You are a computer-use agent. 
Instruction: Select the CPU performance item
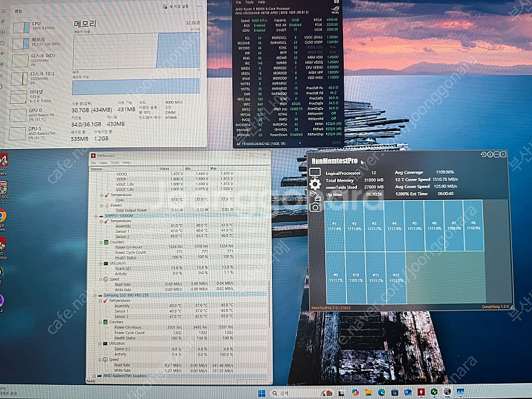coord(37,26)
